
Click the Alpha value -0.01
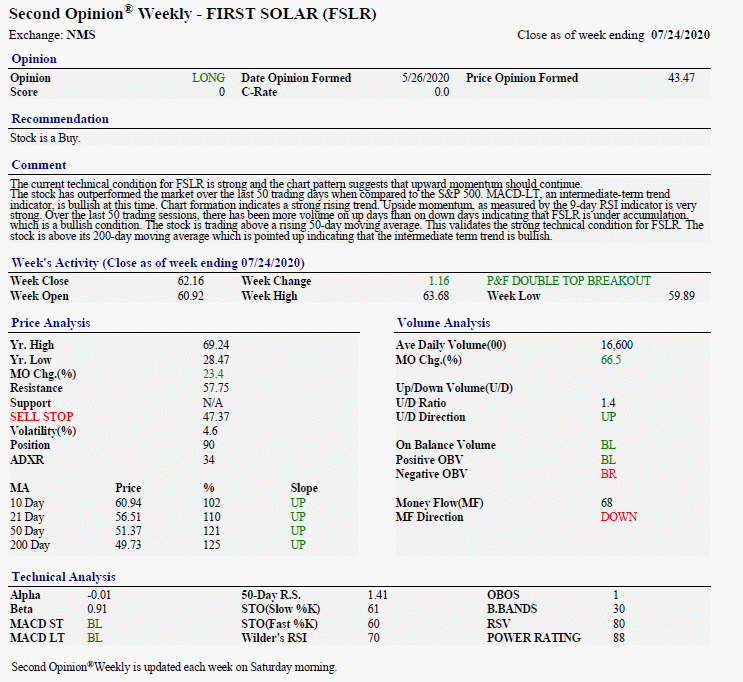click(99, 595)
